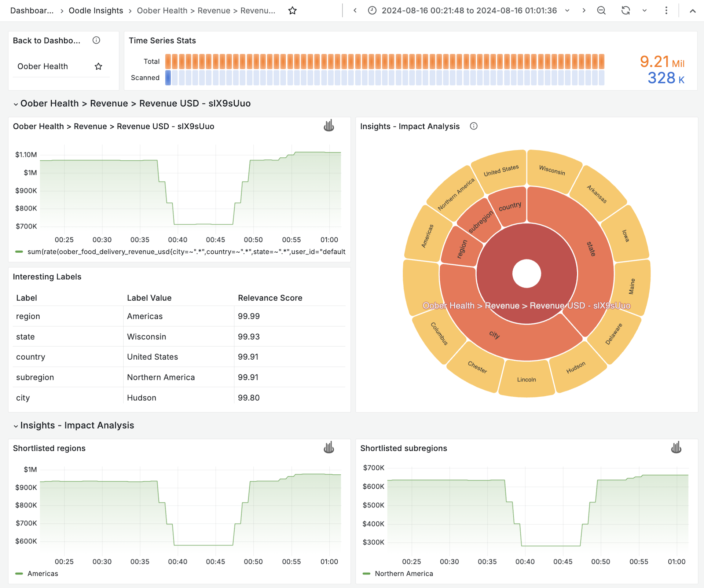The width and height of the screenshot is (704, 588).
Task: Open Oodle icon on Shortlisted subregions panel
Action: (676, 448)
